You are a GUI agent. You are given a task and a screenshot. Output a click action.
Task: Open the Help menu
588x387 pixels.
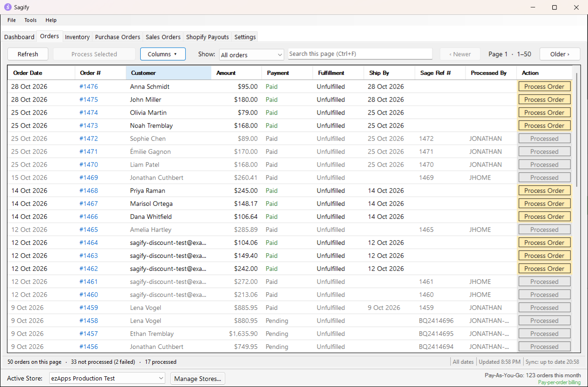coord(51,20)
